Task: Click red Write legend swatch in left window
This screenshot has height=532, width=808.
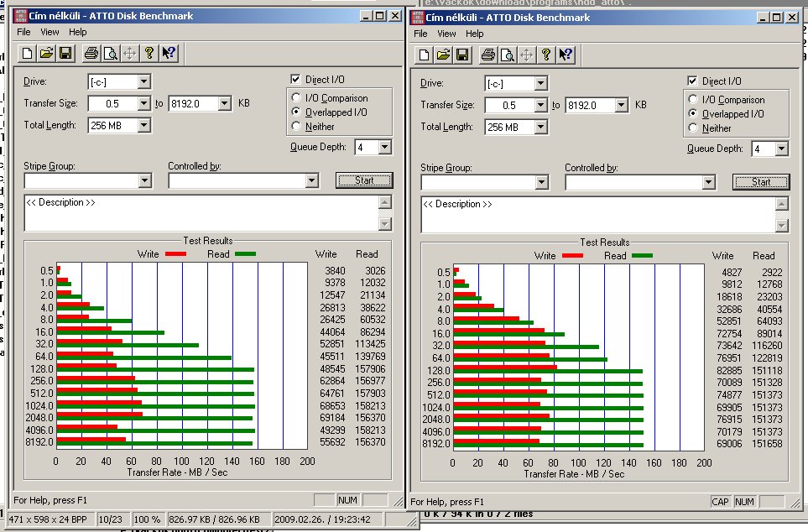Action: tap(175, 253)
